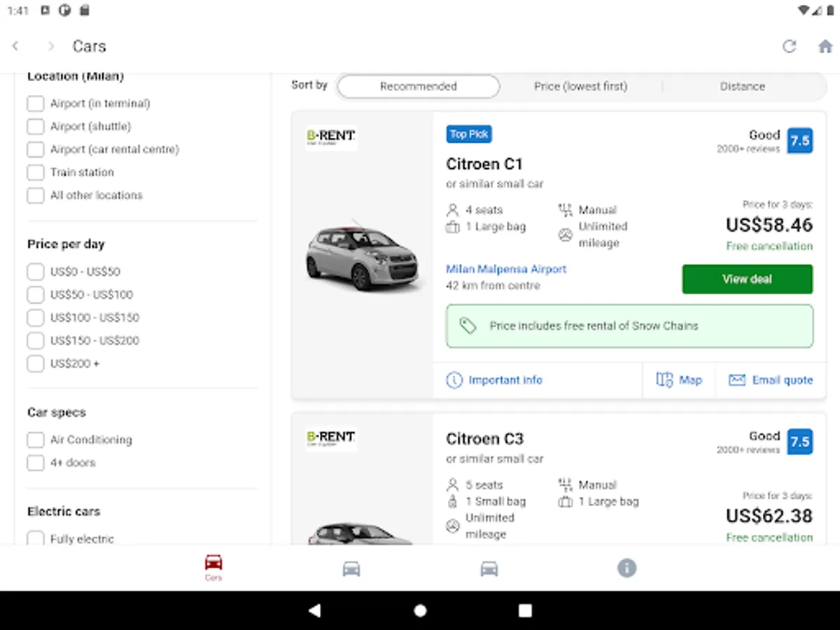This screenshot has width=840, height=630.
Task: Check Train station location filter
Action: [x=36, y=172]
